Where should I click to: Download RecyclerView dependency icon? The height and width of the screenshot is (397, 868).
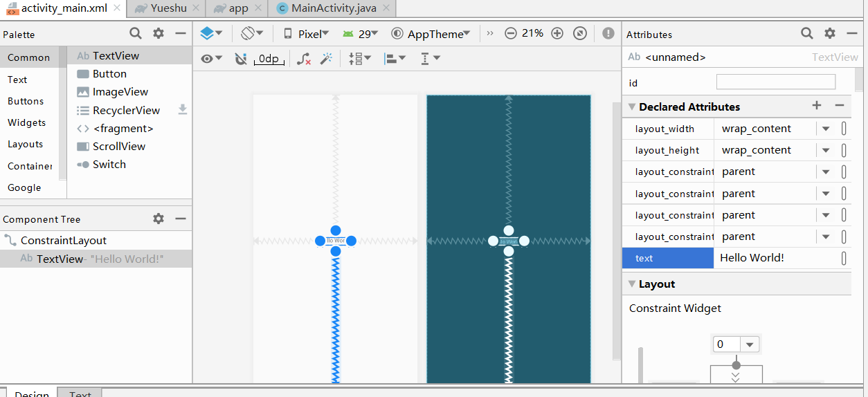[x=183, y=109]
